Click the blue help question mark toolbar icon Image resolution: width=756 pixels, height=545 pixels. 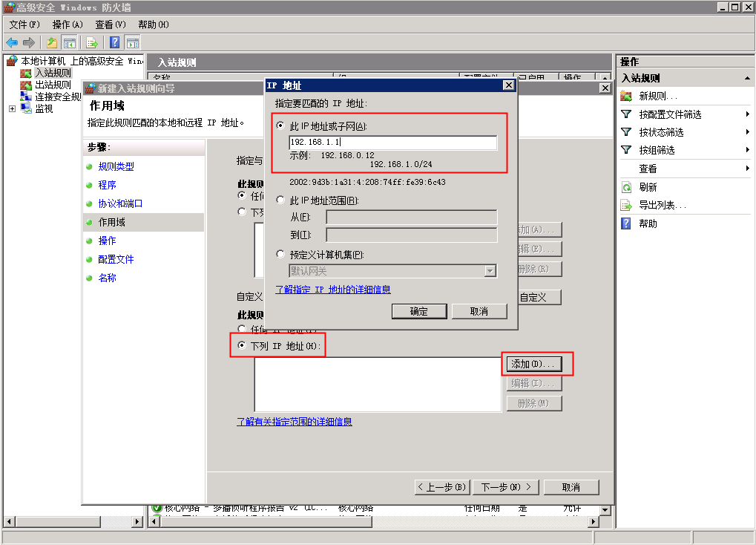115,42
